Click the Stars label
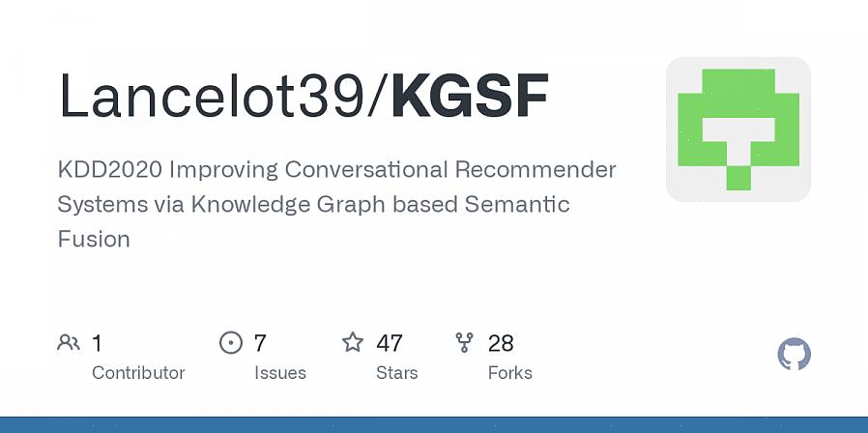 pyautogui.click(x=397, y=372)
